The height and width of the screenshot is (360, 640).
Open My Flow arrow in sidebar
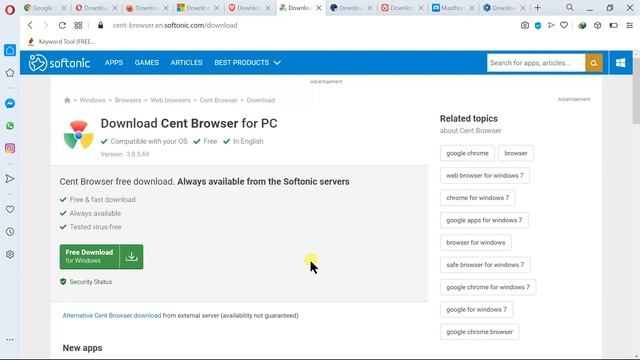(10, 179)
